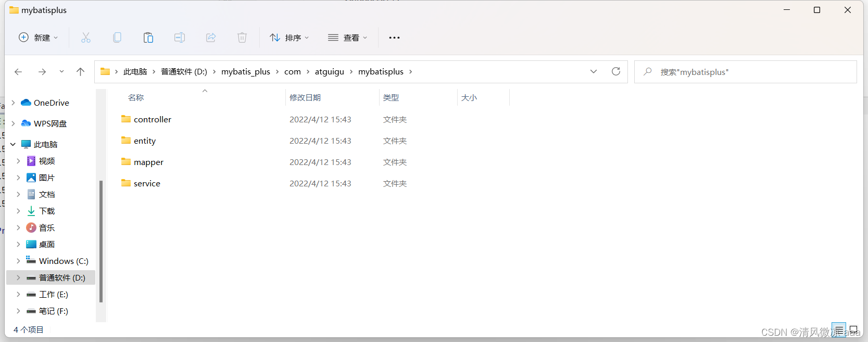868x342 pixels.
Task: Sort by the 大小 column header
Action: point(469,98)
